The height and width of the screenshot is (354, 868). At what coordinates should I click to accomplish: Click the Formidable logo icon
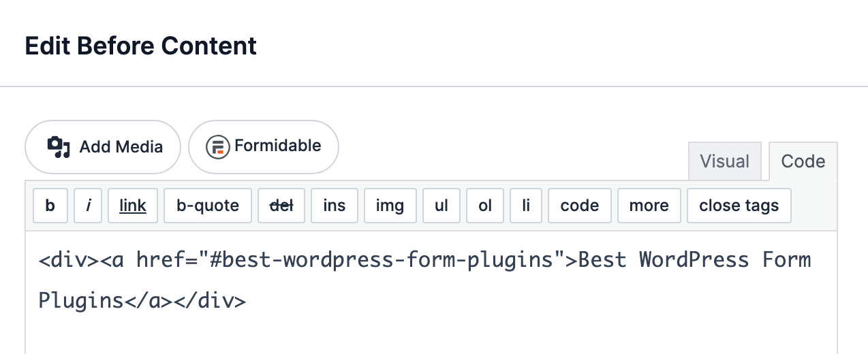pyautogui.click(x=218, y=147)
